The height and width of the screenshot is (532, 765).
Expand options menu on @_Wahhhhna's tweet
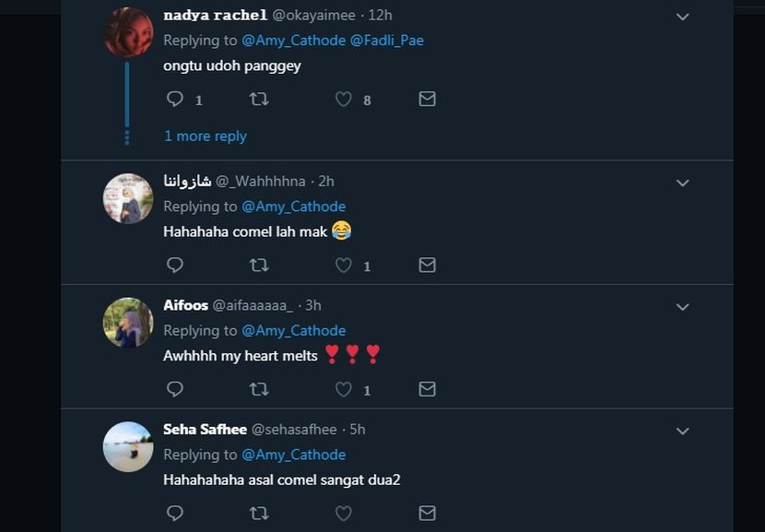[683, 183]
